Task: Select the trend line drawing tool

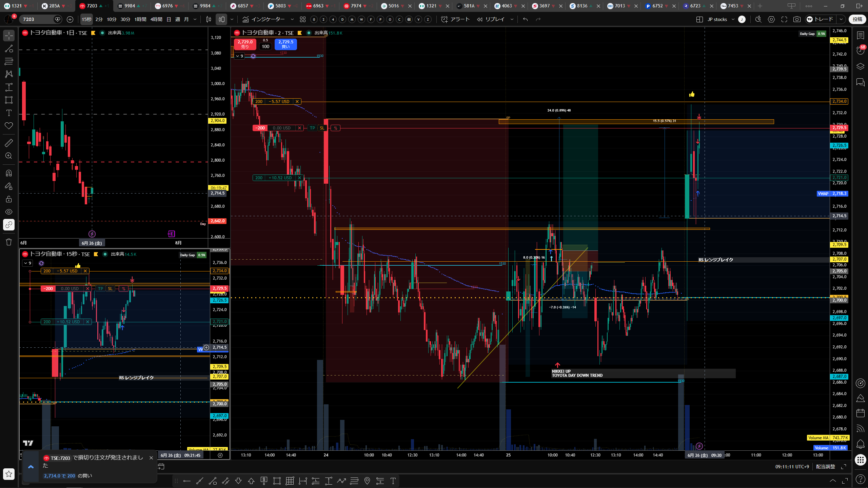Action: coord(9,48)
